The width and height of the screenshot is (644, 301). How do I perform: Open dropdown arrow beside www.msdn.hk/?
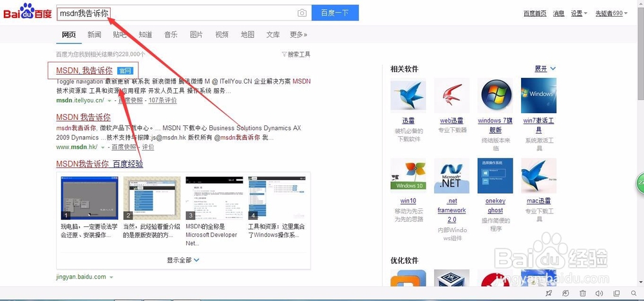102,147
